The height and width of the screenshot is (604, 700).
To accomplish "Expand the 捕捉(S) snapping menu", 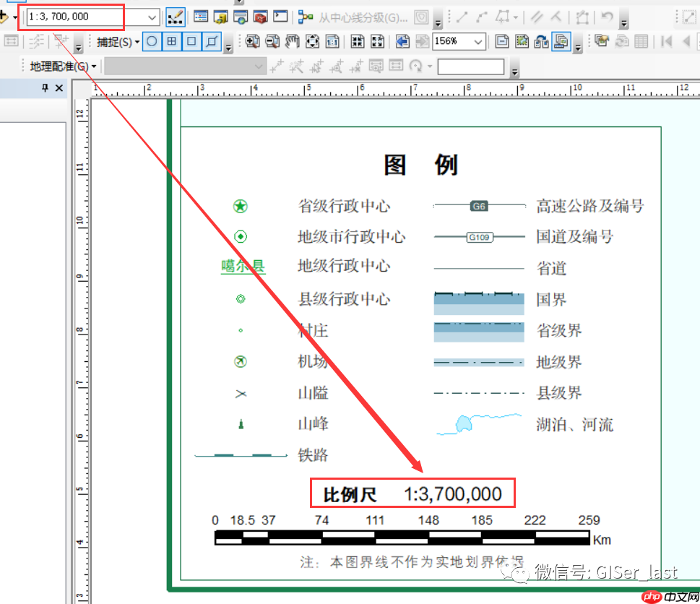I will (116, 42).
